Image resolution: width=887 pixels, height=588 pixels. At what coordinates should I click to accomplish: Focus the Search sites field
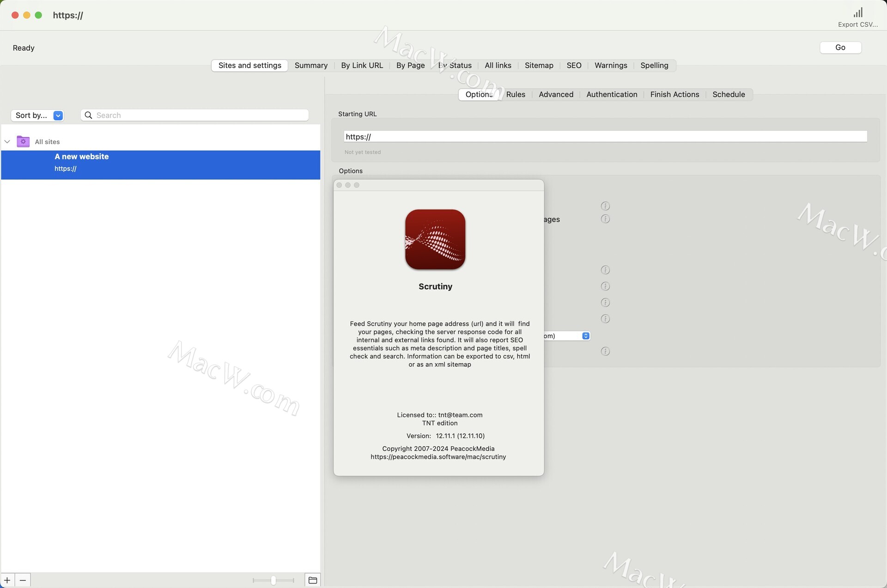tap(194, 115)
